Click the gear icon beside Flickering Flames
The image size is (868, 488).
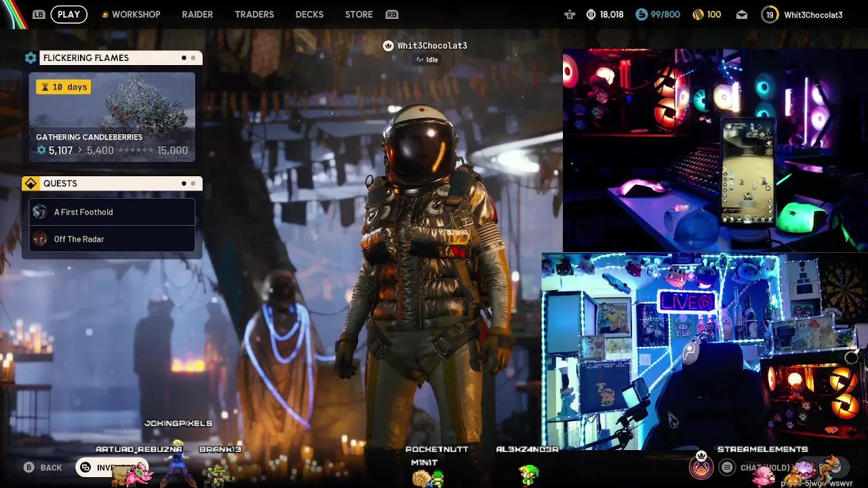(x=31, y=58)
